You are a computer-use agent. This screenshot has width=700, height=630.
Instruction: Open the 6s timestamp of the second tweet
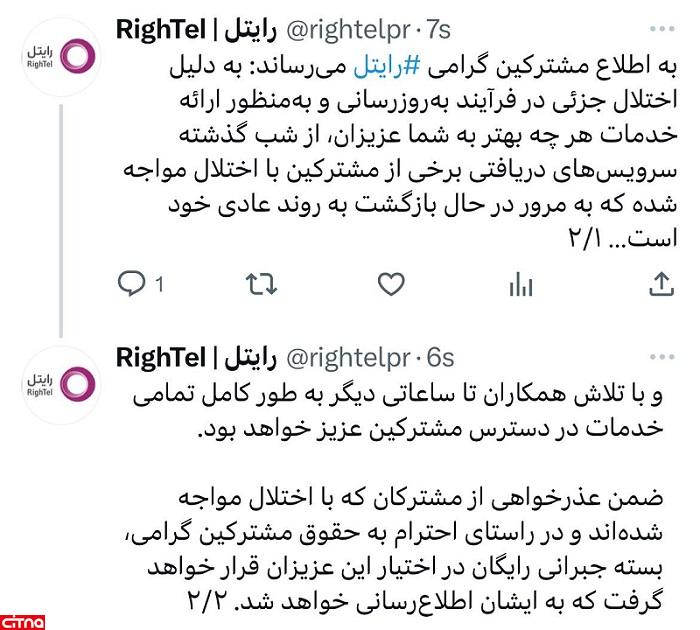pos(440,358)
